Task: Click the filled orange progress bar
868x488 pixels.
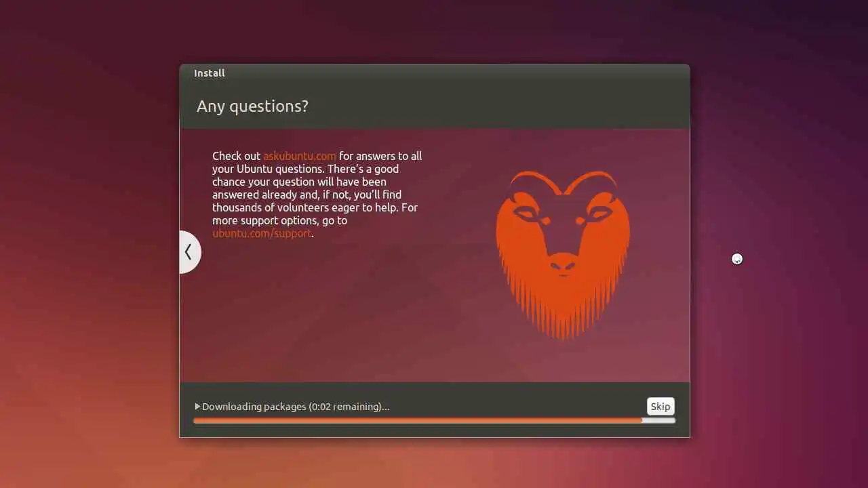Action: (x=418, y=421)
